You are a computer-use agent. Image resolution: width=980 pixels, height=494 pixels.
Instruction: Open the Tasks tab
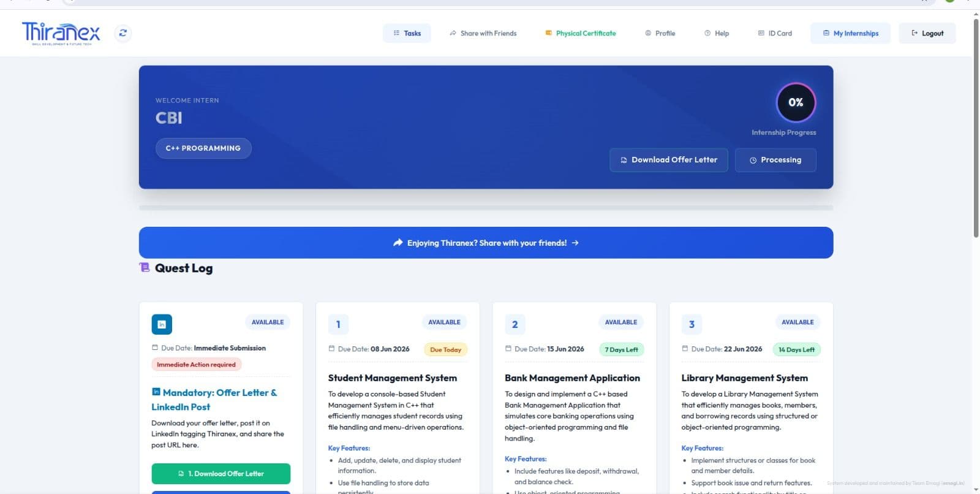(x=407, y=33)
